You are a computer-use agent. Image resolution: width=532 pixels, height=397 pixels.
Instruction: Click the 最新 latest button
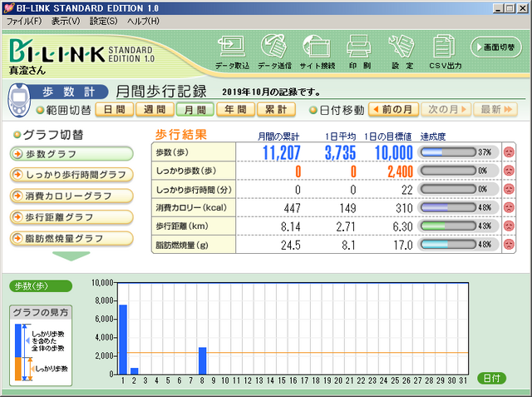tap(495, 109)
